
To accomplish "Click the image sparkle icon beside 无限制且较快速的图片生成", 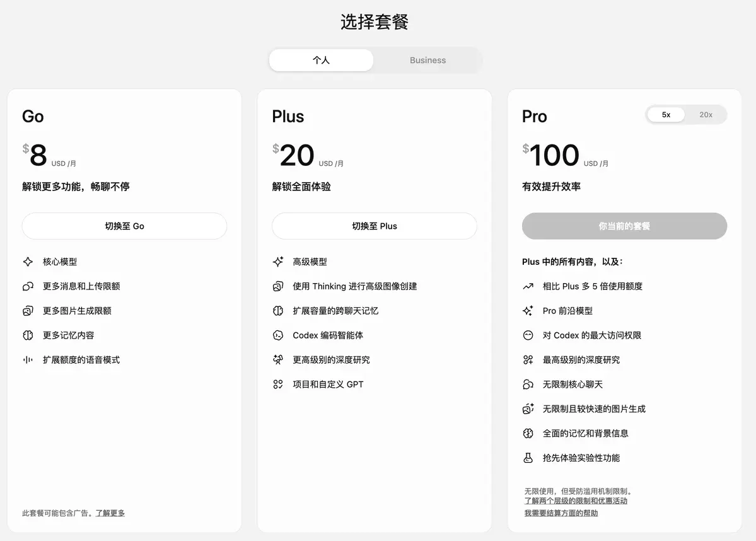I will tap(528, 409).
